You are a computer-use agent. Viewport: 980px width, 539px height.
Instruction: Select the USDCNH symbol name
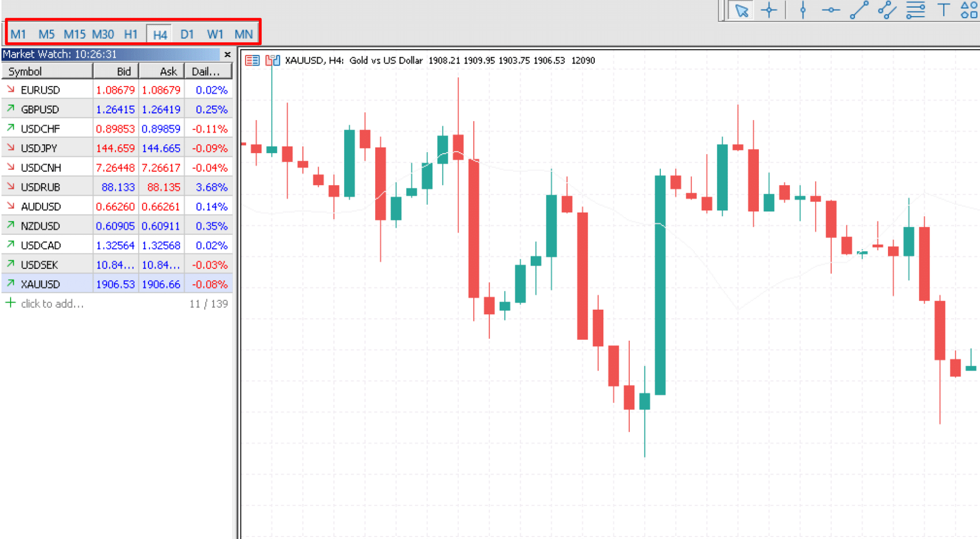click(x=41, y=167)
